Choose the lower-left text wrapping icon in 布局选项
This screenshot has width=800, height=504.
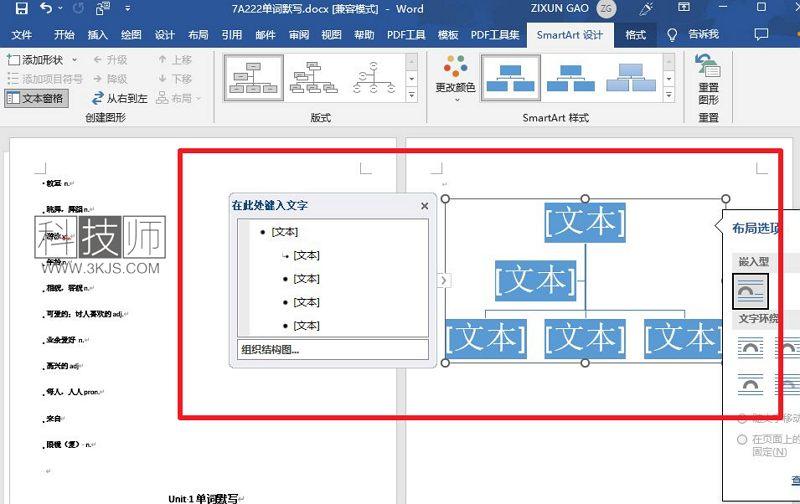tap(751, 384)
